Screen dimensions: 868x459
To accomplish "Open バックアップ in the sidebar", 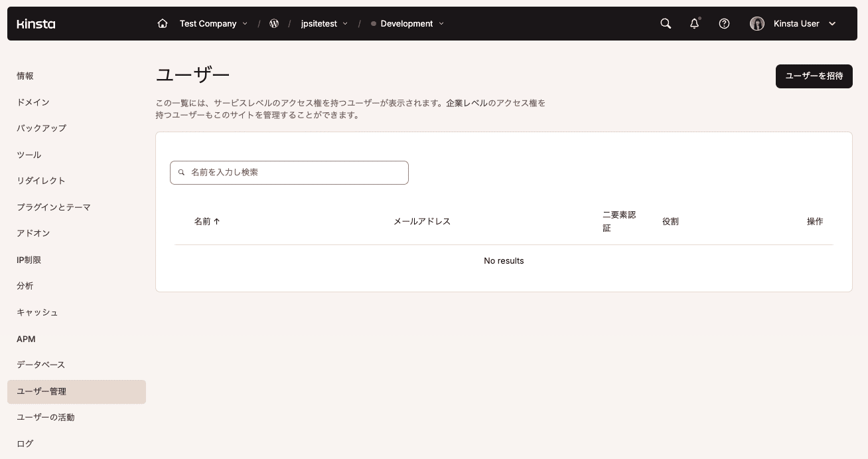I will (41, 128).
